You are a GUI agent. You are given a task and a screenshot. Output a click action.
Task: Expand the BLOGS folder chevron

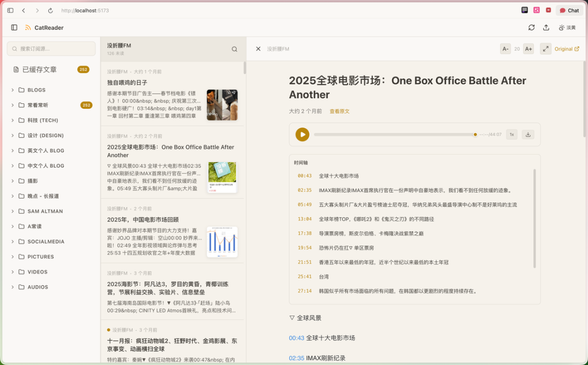[x=13, y=90]
